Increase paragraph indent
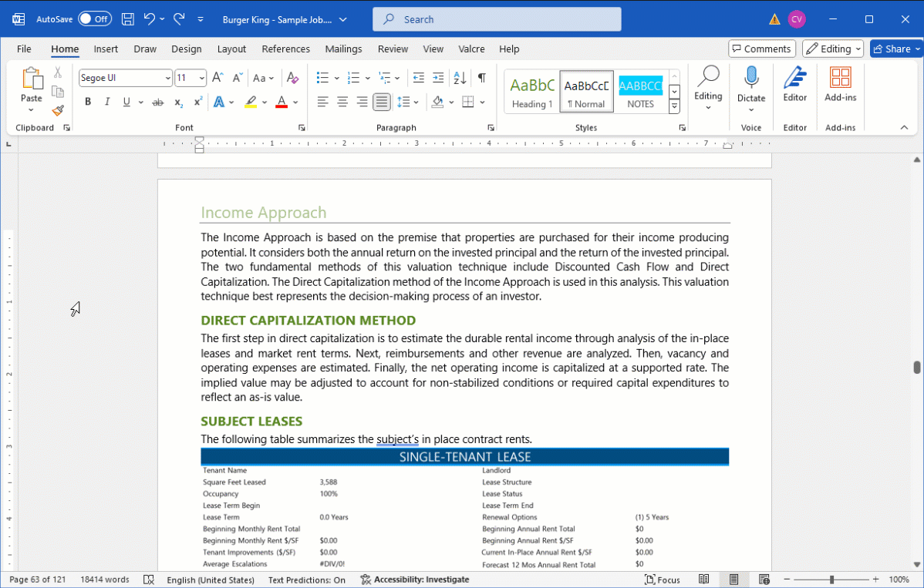This screenshot has height=588, width=924. point(438,78)
